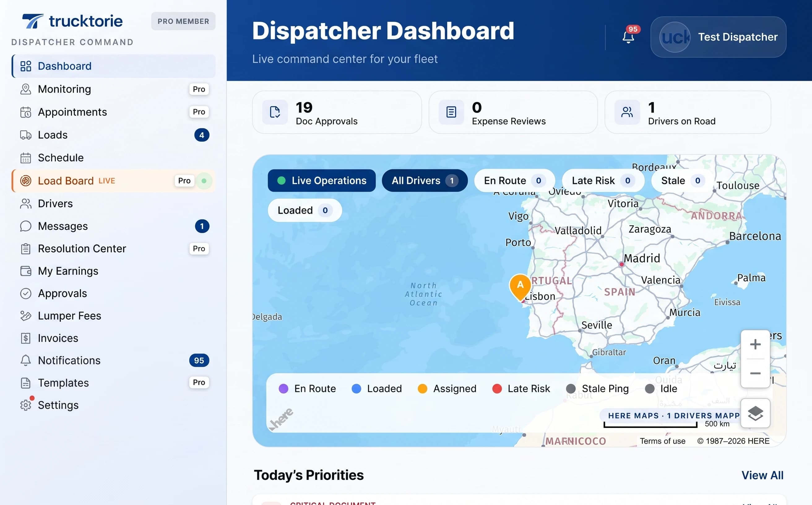The height and width of the screenshot is (505, 812).
Task: Click the Notifications bell icon in sidebar
Action: click(x=26, y=360)
